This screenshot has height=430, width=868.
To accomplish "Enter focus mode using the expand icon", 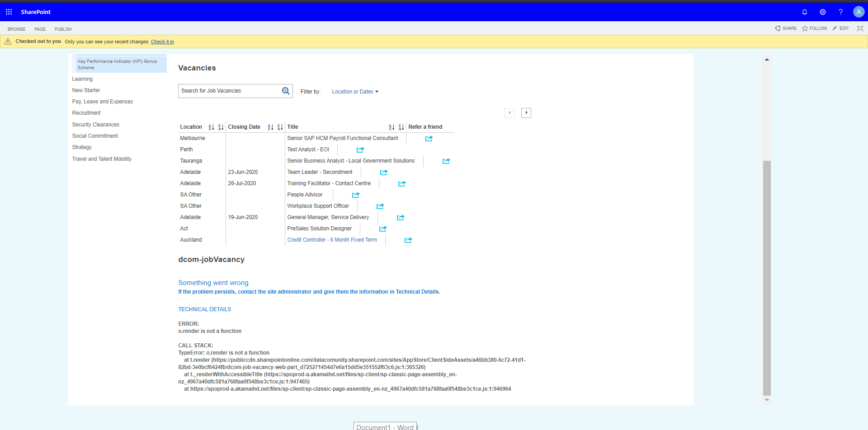I will click(x=860, y=28).
